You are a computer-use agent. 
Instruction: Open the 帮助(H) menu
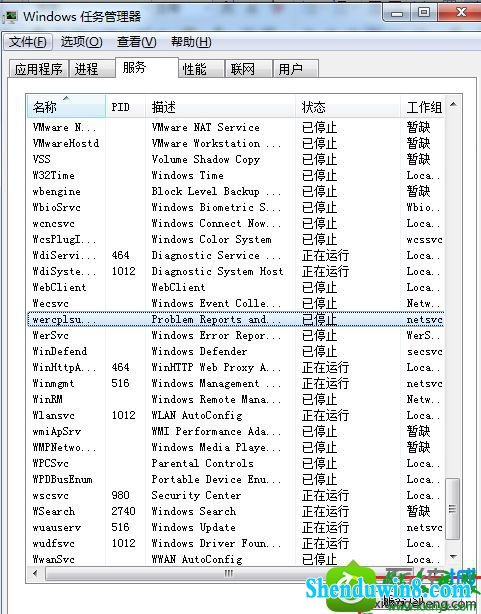[191, 42]
